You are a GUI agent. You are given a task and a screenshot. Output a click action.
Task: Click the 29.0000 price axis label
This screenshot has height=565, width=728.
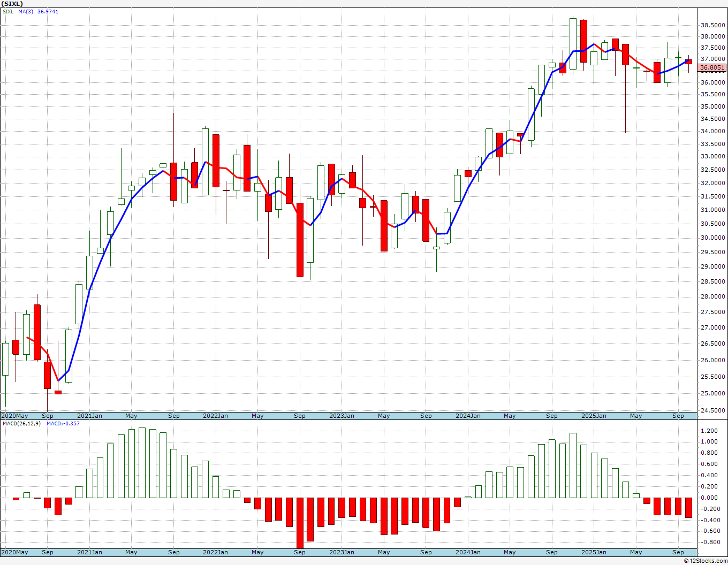point(712,266)
